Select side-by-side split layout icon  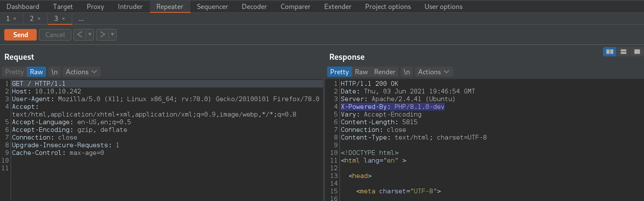pyautogui.click(x=610, y=52)
